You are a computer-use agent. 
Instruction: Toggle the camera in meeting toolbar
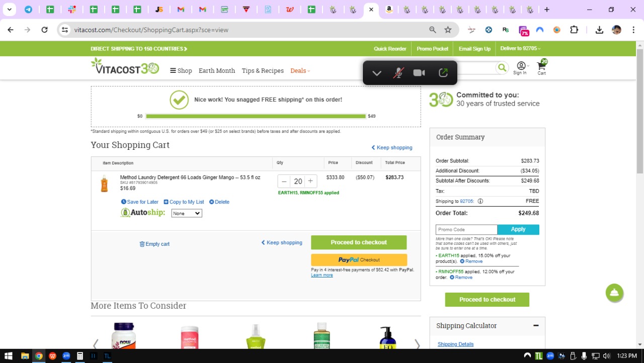pyautogui.click(x=419, y=73)
